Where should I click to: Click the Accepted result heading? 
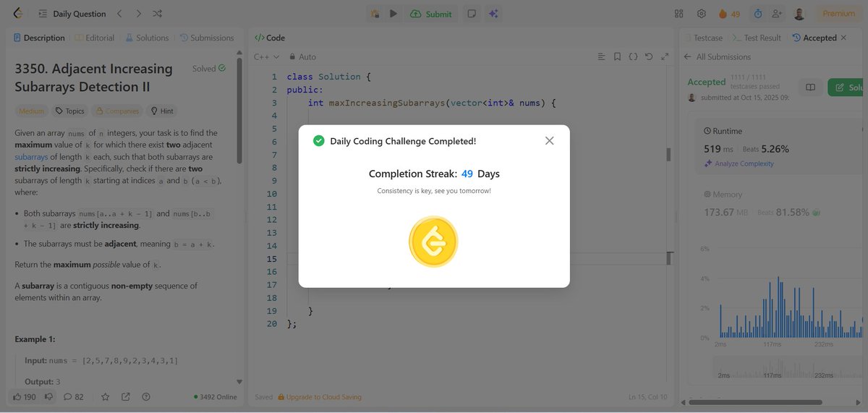click(706, 82)
